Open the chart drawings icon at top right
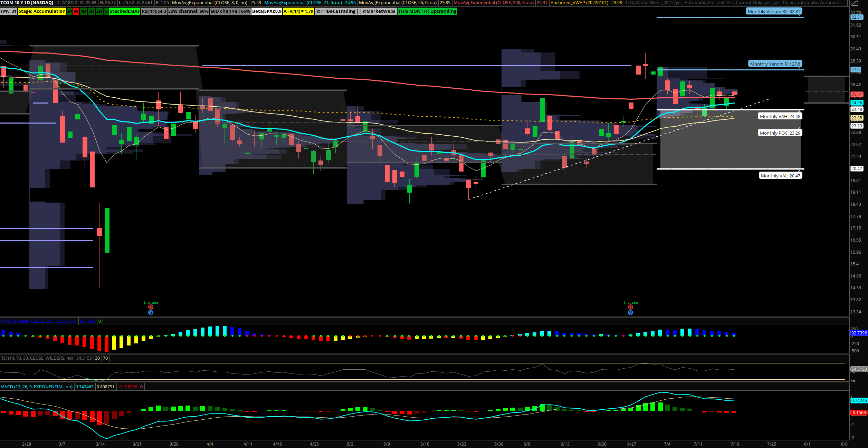This screenshot has height=448, width=868. (855, 3)
